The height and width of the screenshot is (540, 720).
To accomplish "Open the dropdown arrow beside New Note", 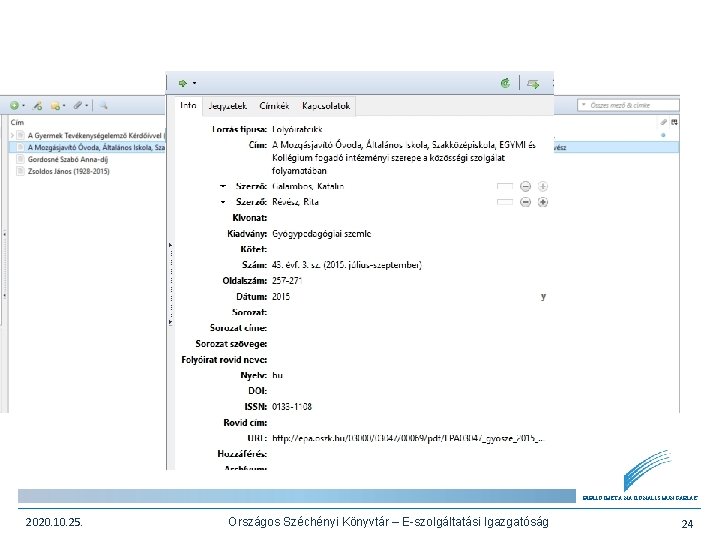I will (x=64, y=106).
